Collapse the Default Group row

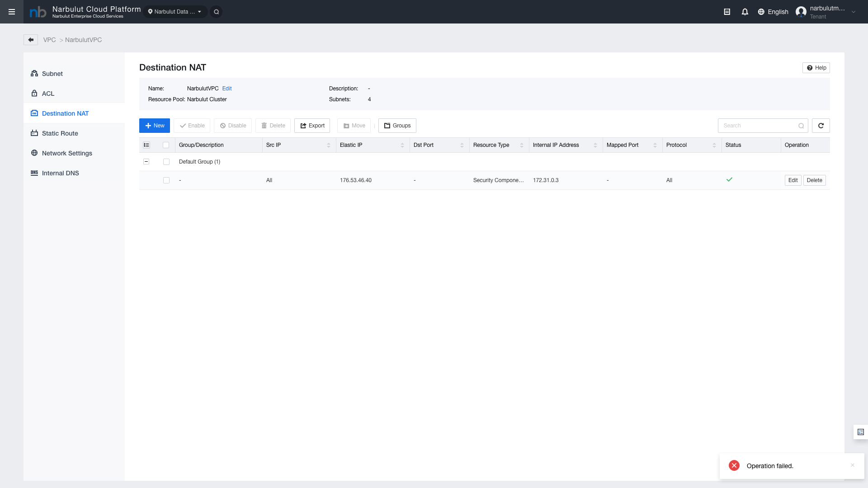click(146, 162)
